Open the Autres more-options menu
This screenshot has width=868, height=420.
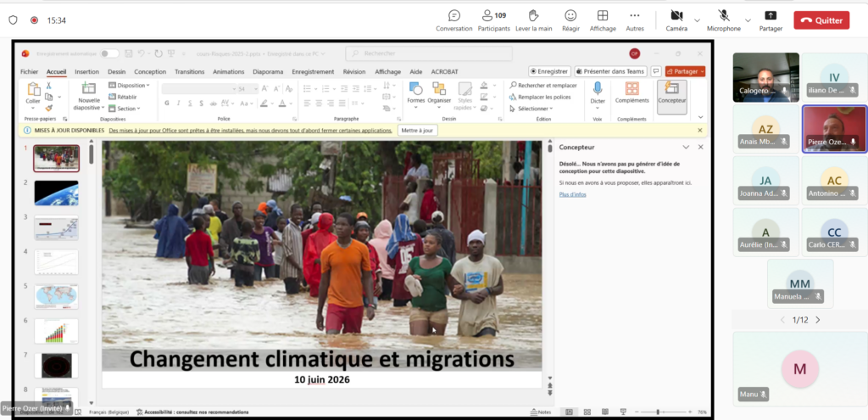pos(634,20)
